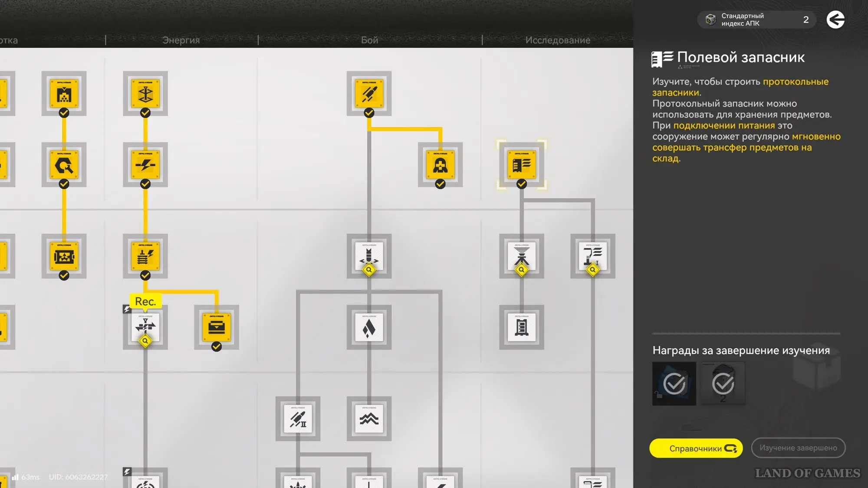
Task: Select the locked shelf rack node
Action: click(x=521, y=327)
